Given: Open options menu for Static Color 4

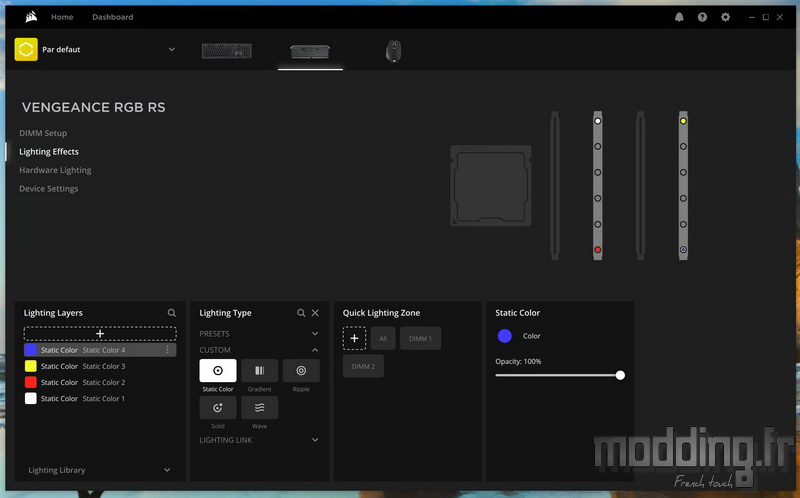Looking at the screenshot, I should [167, 350].
